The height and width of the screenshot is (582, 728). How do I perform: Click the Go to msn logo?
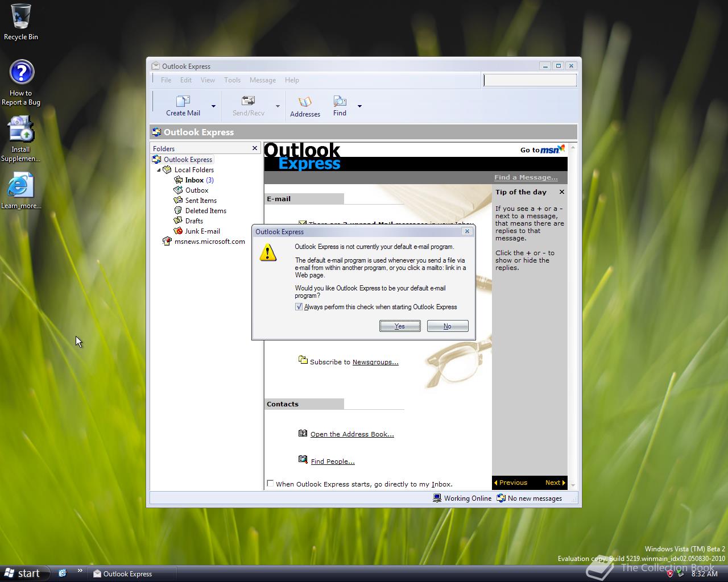[x=543, y=149]
